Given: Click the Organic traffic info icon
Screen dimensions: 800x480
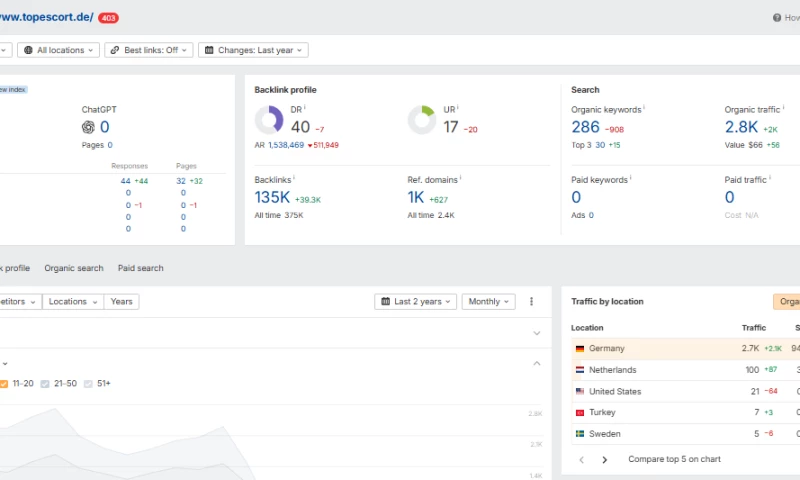Looking at the screenshot, I should [x=783, y=107].
